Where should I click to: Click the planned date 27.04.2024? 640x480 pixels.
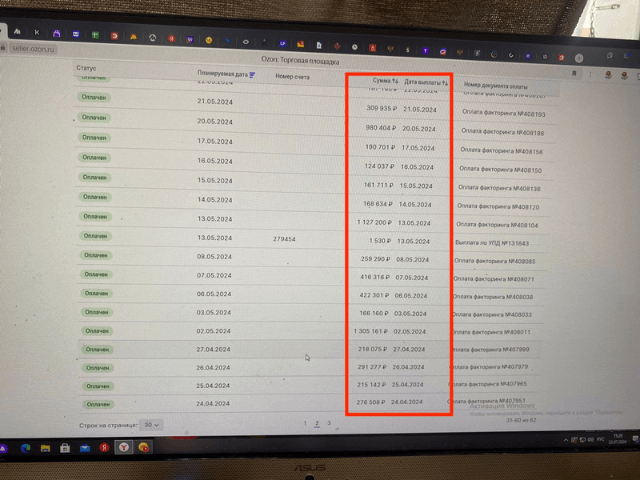coord(213,349)
